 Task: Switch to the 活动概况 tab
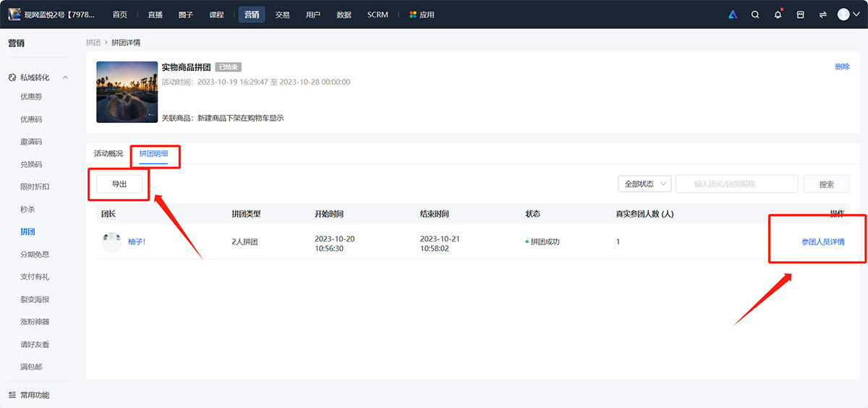pyautogui.click(x=109, y=153)
